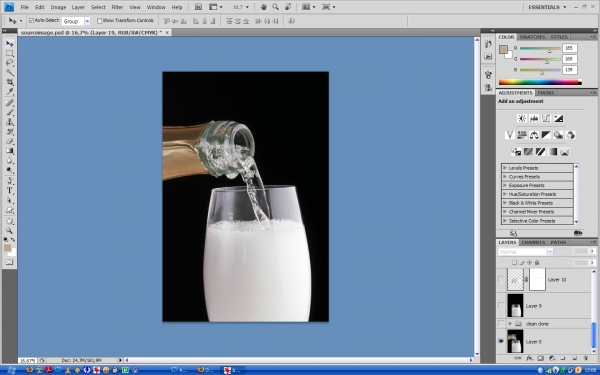Select the Gradient tool
600x375 pixels.
(9, 151)
